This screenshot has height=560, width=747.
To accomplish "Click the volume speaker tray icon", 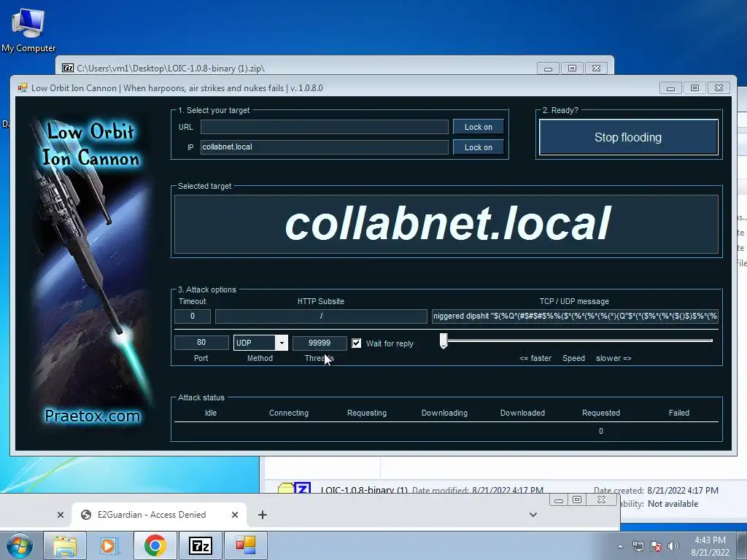I will pos(673,547).
